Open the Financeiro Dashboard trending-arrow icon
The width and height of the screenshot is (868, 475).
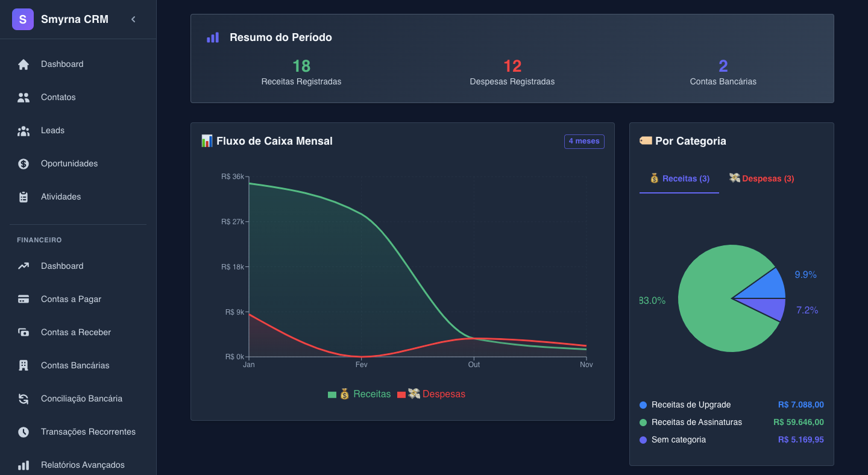pos(24,266)
